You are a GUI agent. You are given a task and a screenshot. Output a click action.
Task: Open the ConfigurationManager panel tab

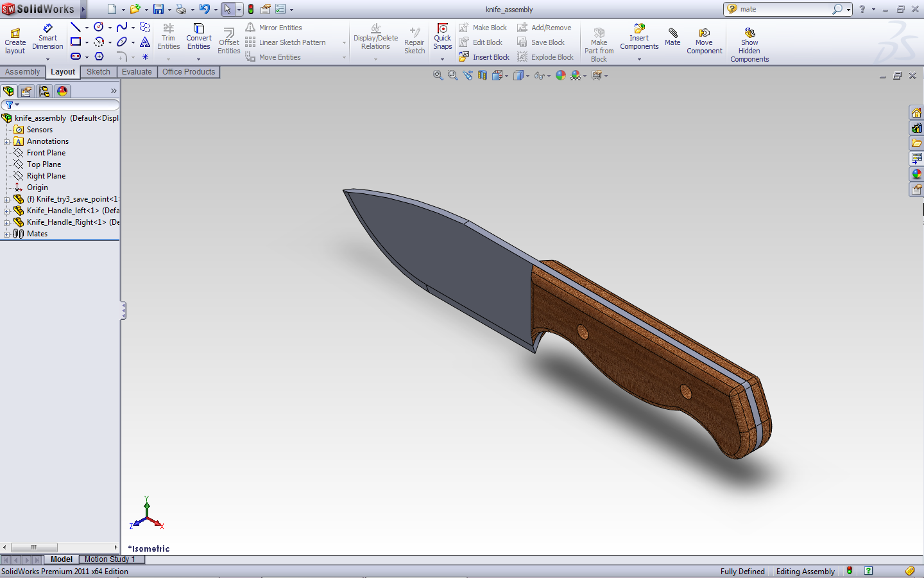click(x=44, y=91)
